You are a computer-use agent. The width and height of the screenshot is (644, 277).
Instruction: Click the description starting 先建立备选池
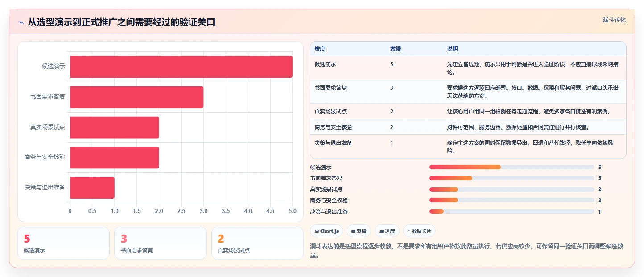pyautogui.click(x=533, y=68)
